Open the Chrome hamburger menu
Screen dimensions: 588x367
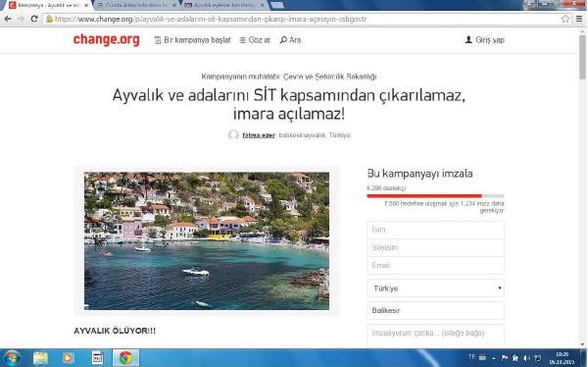tap(579, 19)
